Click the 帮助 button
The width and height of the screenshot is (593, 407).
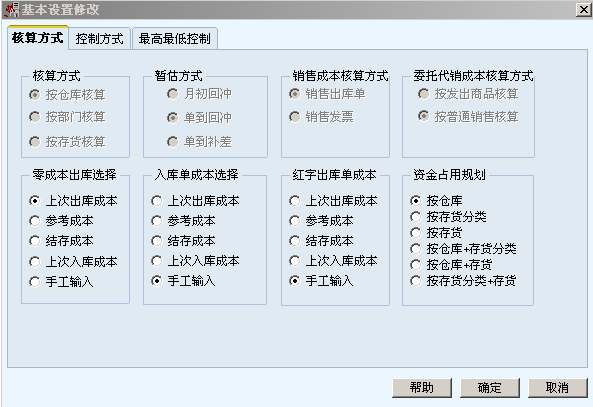tap(422, 388)
